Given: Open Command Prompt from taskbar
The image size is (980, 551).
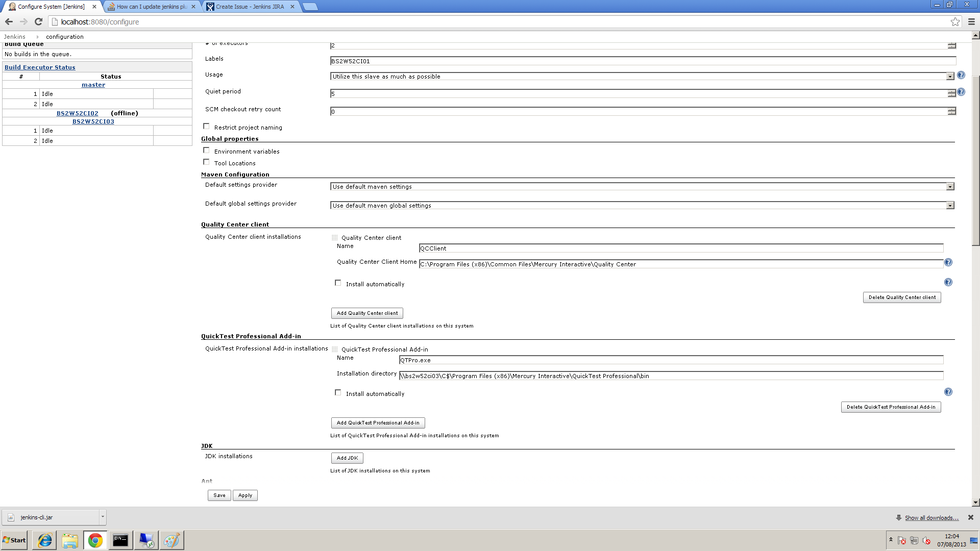Looking at the screenshot, I should tap(120, 540).
